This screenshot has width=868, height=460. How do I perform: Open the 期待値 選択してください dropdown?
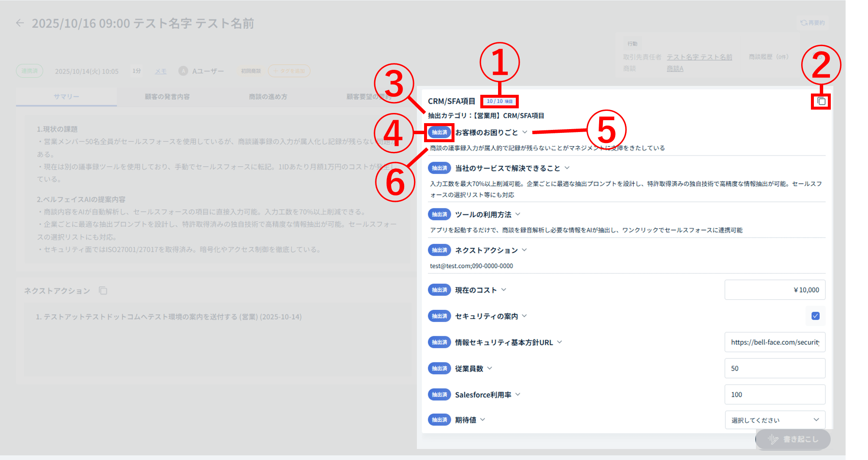[775, 420]
